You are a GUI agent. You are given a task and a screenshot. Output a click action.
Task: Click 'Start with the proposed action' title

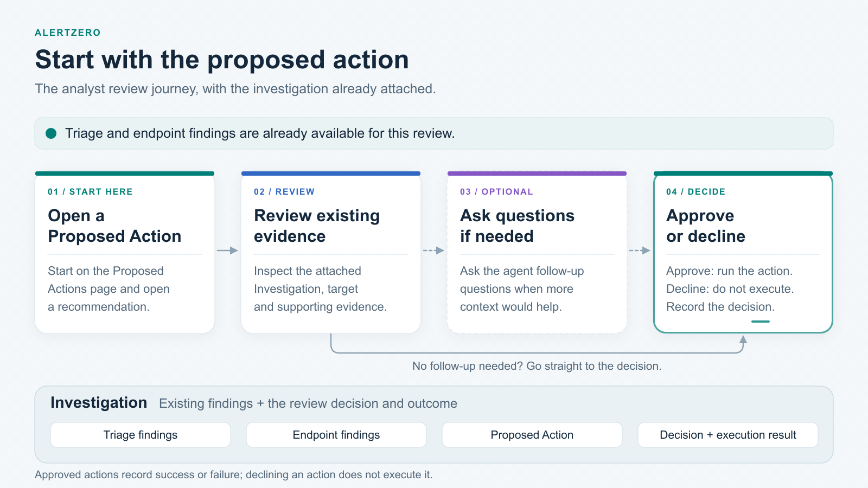click(222, 60)
